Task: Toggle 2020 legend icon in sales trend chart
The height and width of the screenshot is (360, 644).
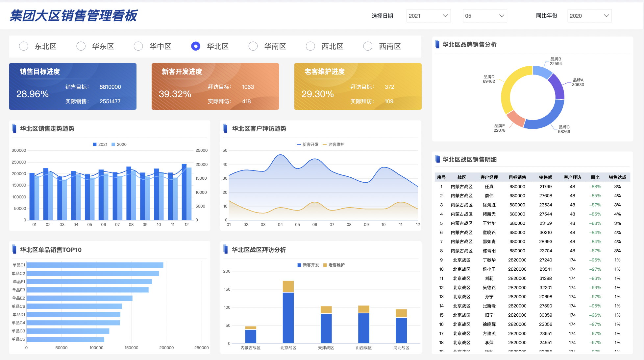Action: pyautogui.click(x=113, y=145)
